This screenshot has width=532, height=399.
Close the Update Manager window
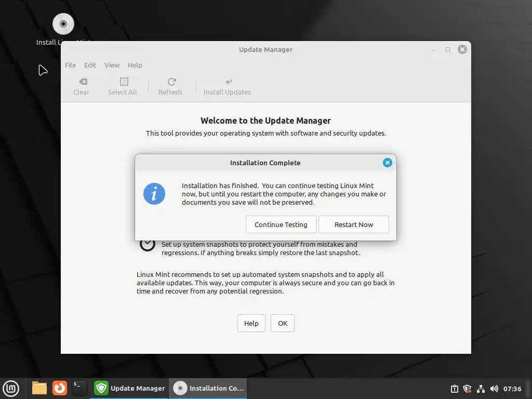462,49
